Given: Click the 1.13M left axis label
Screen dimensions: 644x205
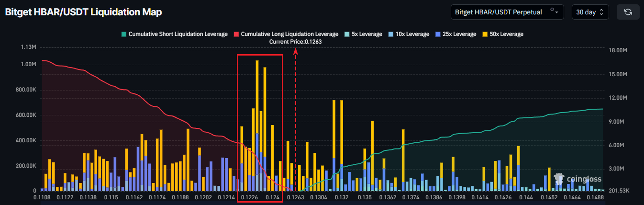Looking at the screenshot, I should pyautogui.click(x=27, y=47).
